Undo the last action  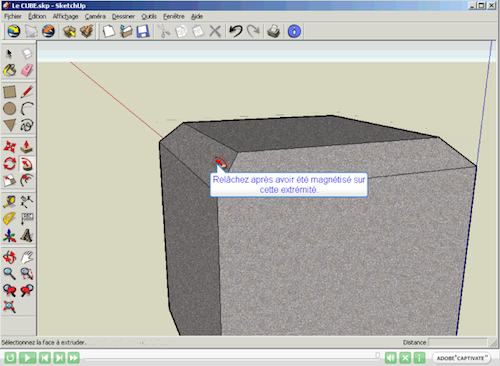point(236,31)
